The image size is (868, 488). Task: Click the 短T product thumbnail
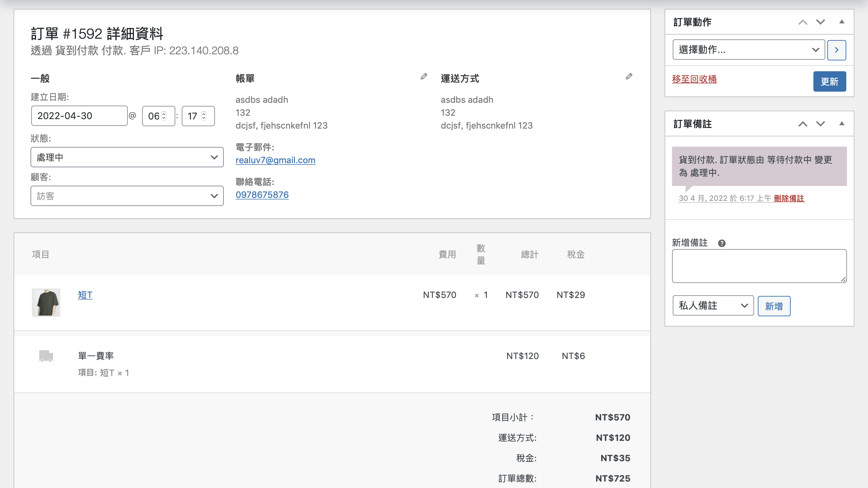tap(46, 302)
